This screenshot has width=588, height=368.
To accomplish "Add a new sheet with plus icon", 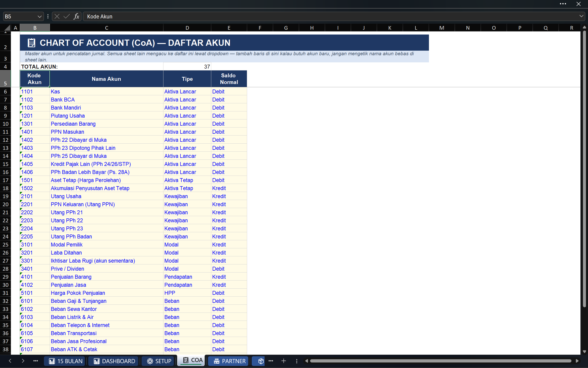I will pyautogui.click(x=284, y=361).
